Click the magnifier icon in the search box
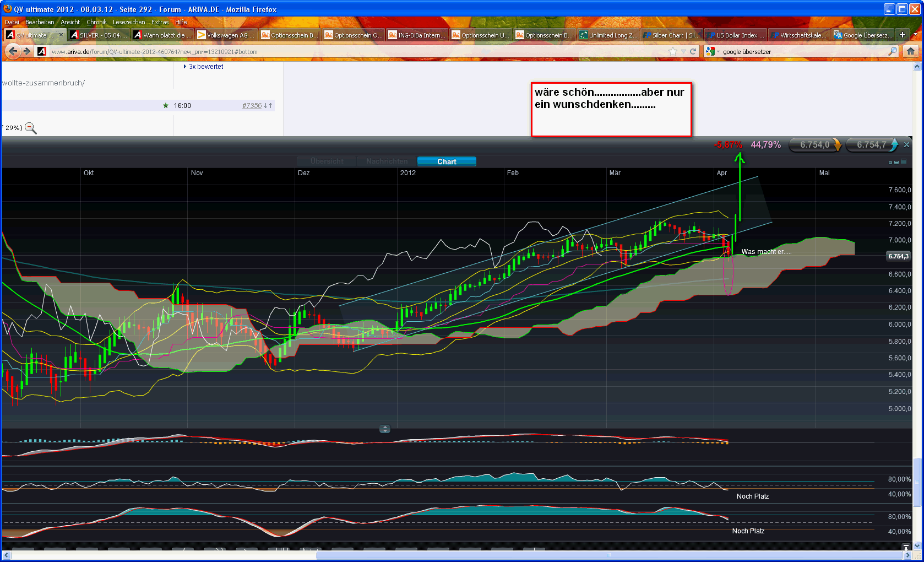 click(x=893, y=51)
